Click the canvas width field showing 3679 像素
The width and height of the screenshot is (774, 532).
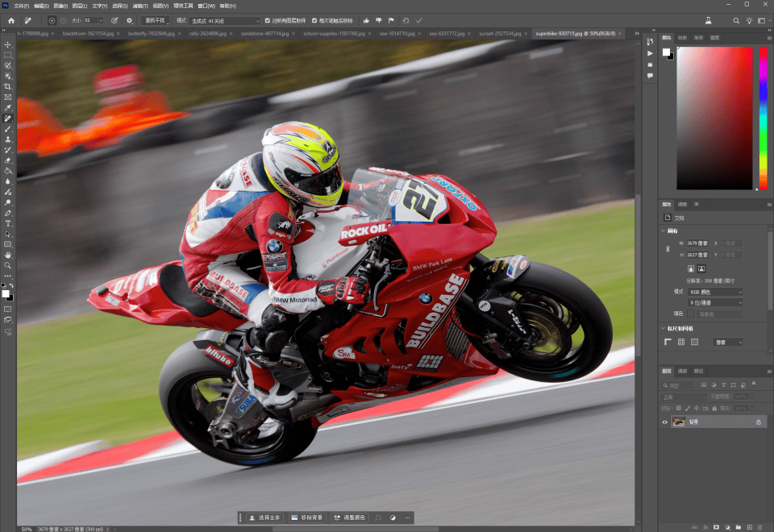coord(698,243)
